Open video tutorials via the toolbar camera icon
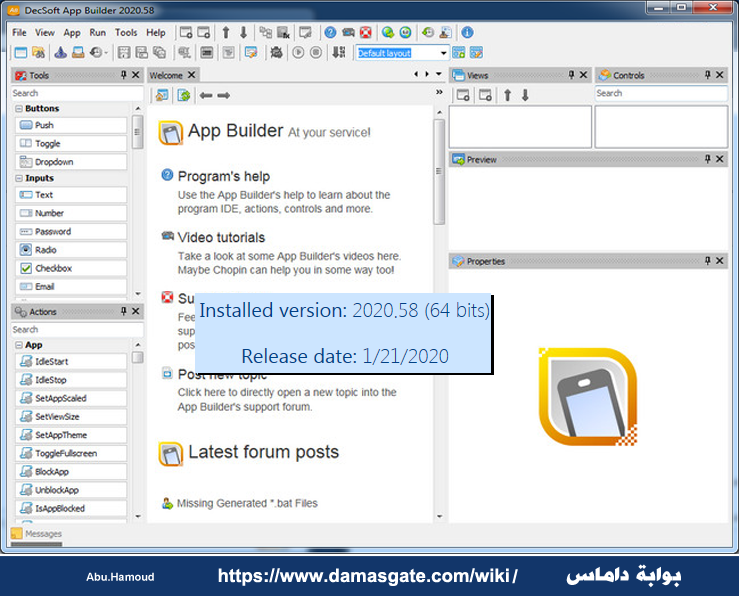Screen dimensions: 739x596 tap(348, 33)
